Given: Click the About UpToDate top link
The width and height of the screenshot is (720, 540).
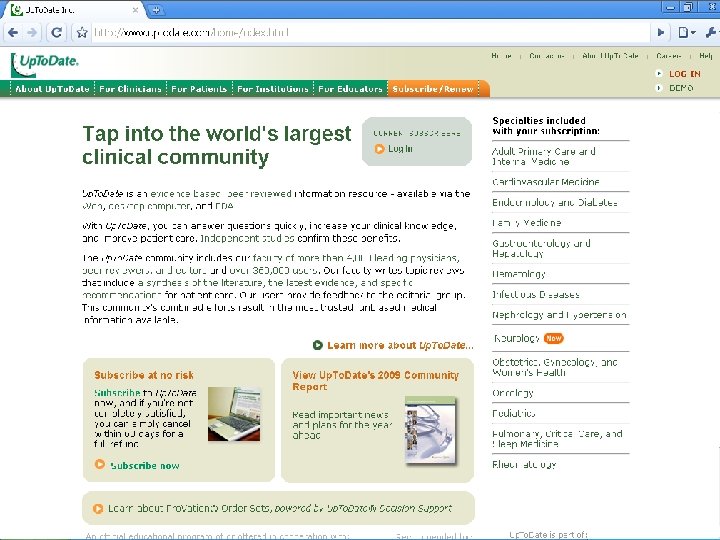Looking at the screenshot, I should (610, 56).
